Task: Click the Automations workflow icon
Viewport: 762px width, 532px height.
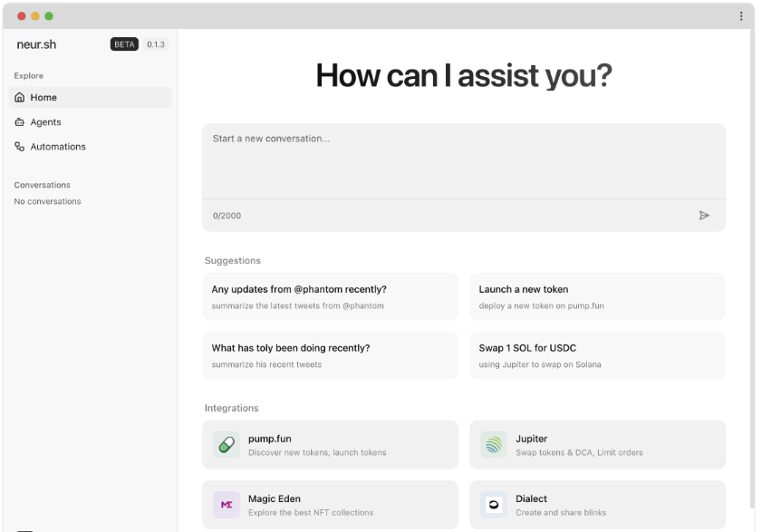Action: pyautogui.click(x=19, y=147)
